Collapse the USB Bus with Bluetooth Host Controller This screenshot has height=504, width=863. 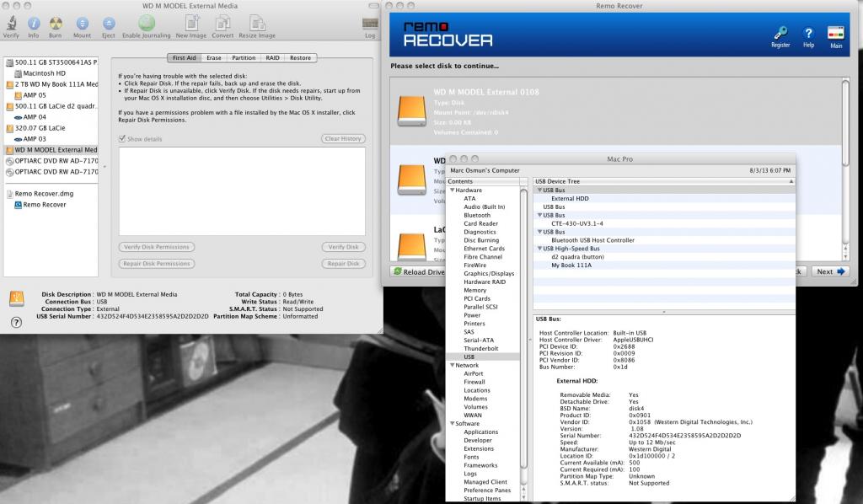pyautogui.click(x=540, y=232)
